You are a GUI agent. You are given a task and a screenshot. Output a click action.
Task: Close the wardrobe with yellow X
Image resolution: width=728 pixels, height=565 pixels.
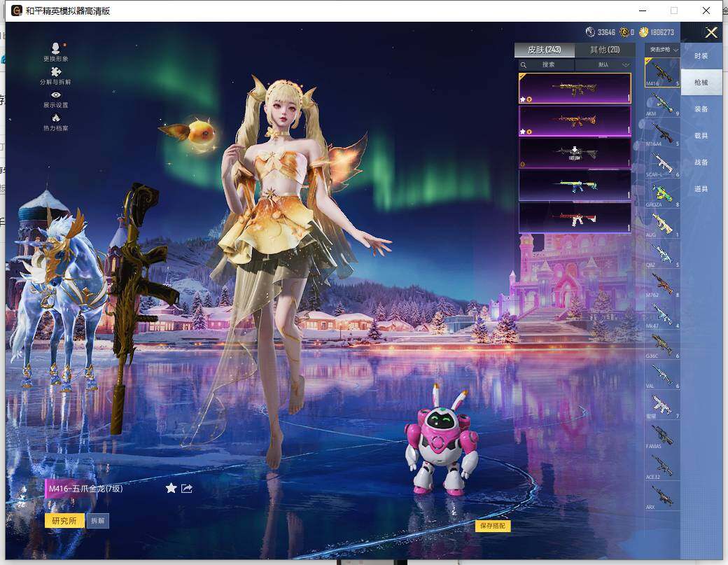(x=711, y=32)
